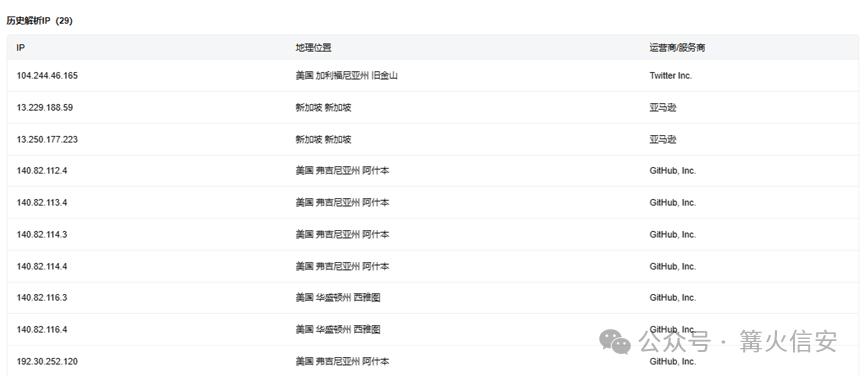Viewport: 865px width, 376px height.
Task: Click IP address 140.82.114.3
Action: (42, 235)
